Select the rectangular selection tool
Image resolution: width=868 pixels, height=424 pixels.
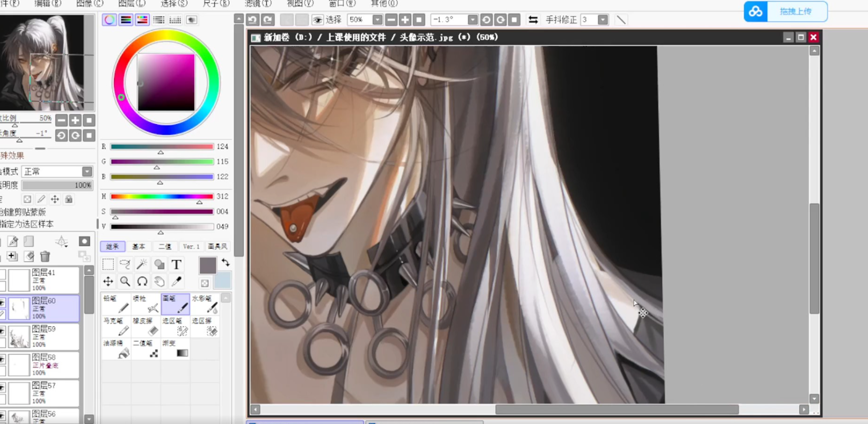tap(108, 264)
